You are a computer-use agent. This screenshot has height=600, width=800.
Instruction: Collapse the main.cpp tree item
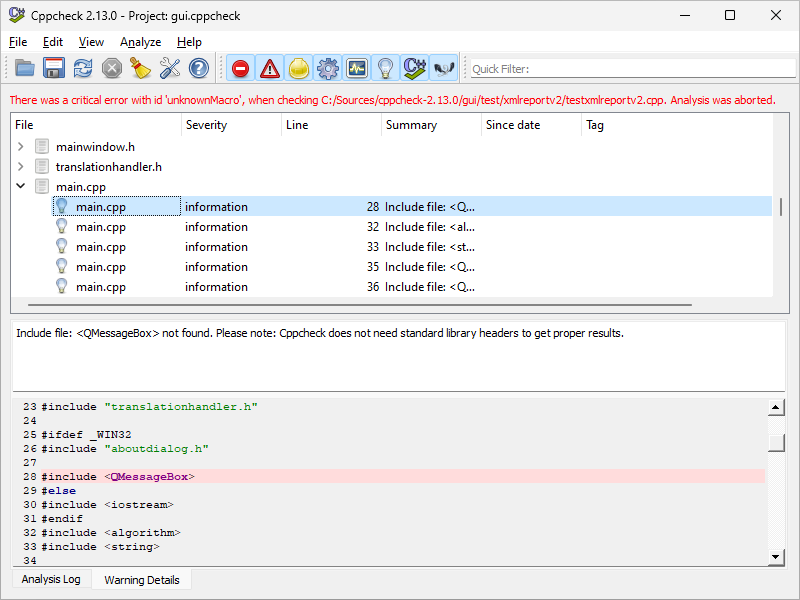[x=20, y=187]
